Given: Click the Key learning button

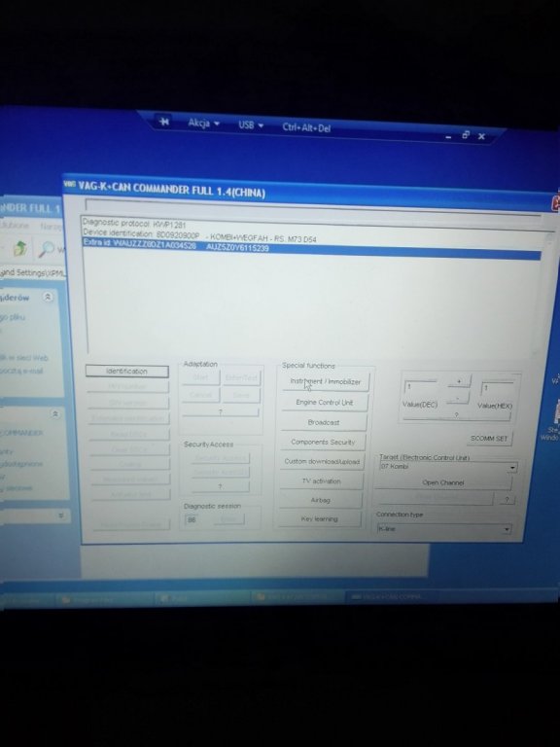Looking at the screenshot, I should coord(319,519).
